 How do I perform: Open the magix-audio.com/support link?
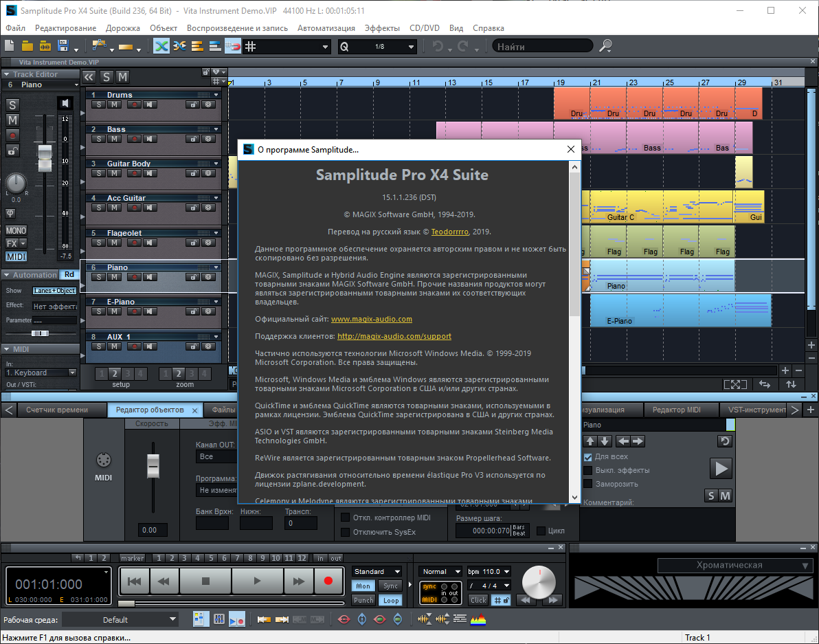coord(394,336)
